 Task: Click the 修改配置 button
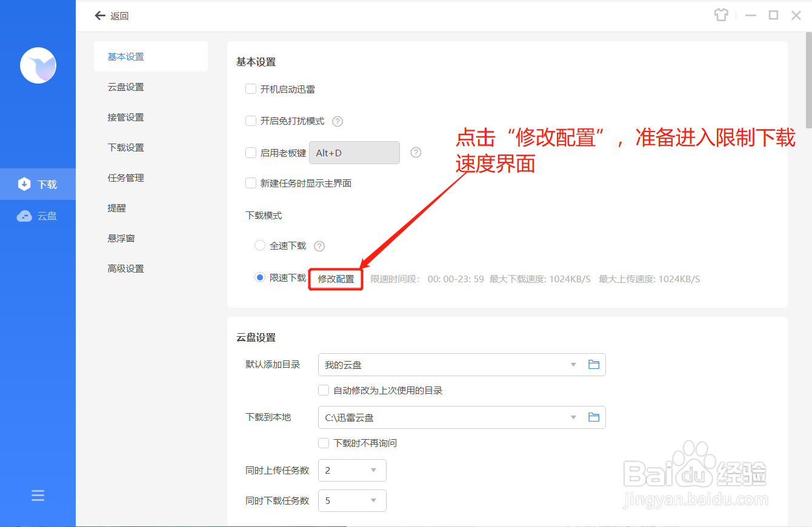[x=336, y=279]
